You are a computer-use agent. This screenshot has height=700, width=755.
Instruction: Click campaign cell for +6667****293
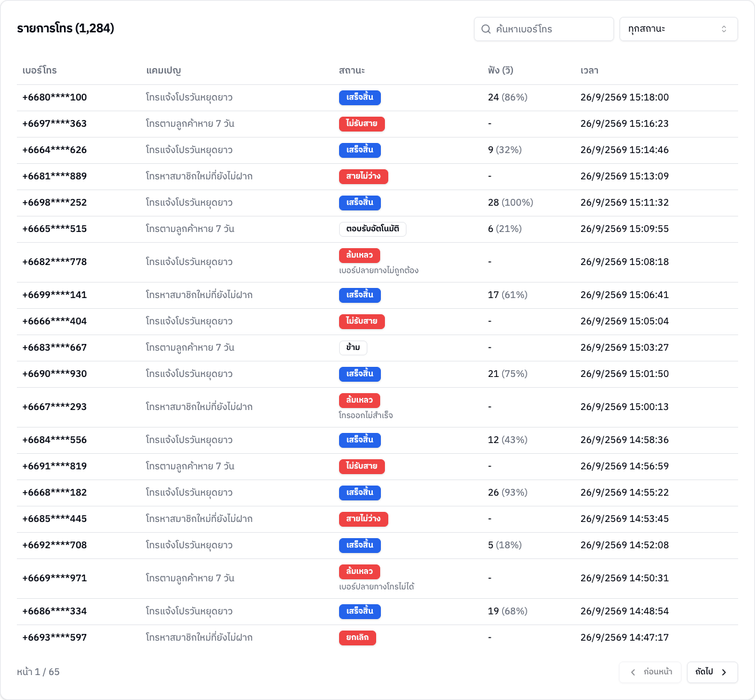pyautogui.click(x=199, y=407)
